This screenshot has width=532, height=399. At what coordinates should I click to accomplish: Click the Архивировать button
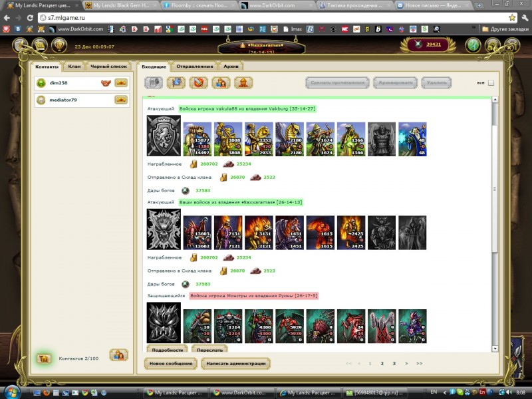click(x=395, y=82)
